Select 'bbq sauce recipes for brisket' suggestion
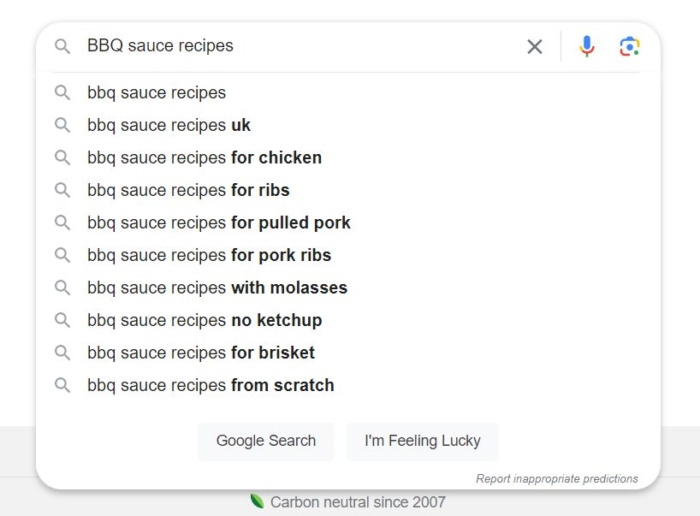 point(348,353)
